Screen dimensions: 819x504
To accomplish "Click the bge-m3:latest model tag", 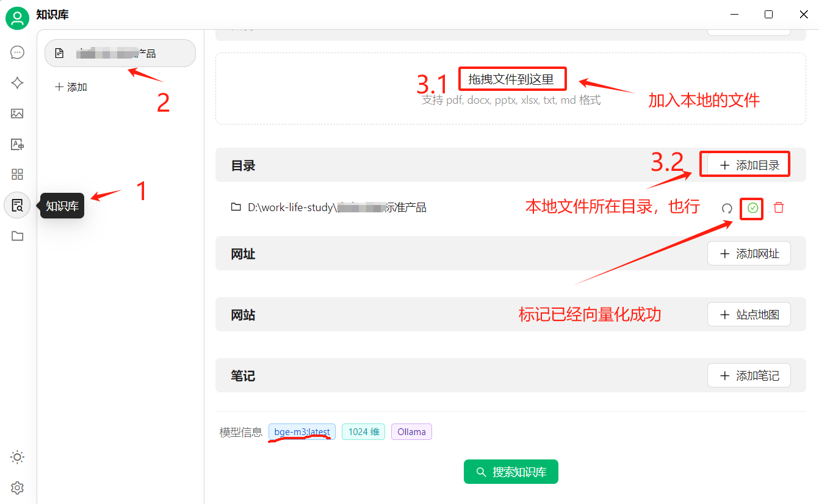I will click(x=302, y=432).
